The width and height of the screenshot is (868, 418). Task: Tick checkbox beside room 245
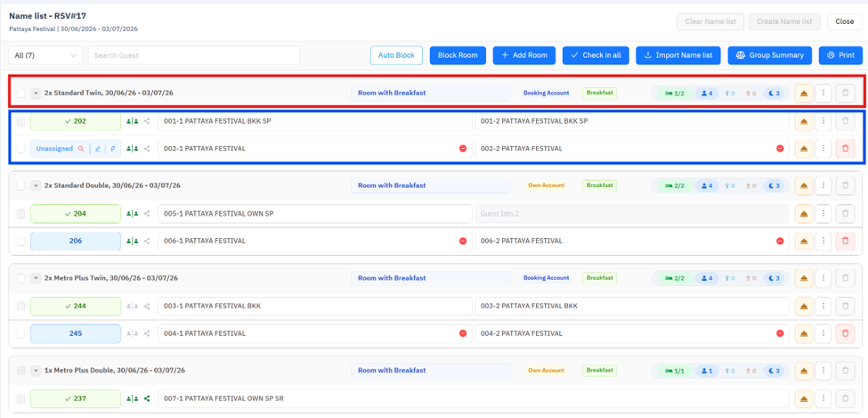pos(21,333)
